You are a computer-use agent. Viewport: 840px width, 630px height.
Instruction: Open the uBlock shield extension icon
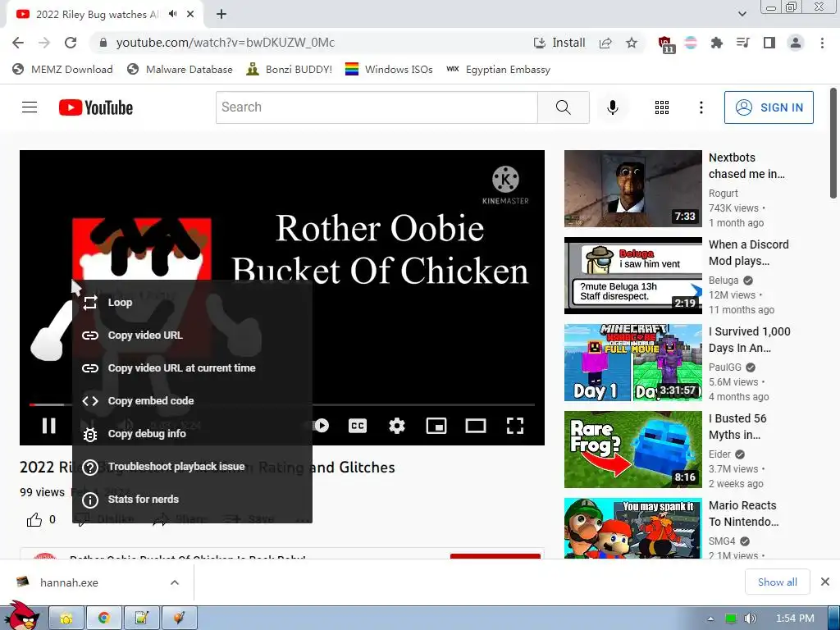pos(666,43)
